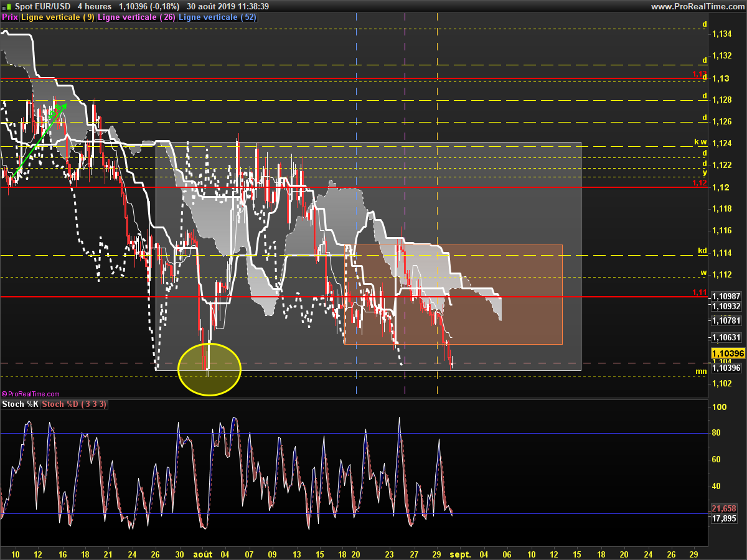Click the août date axis label

203,554
